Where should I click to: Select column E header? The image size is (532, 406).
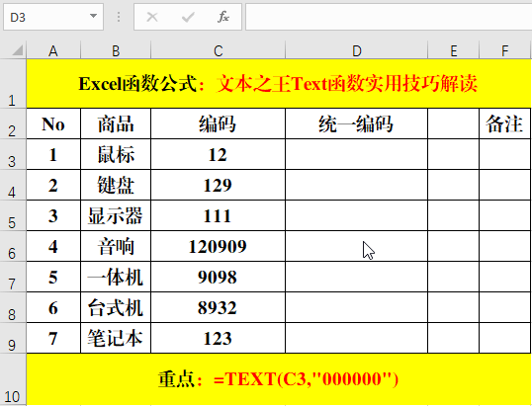coord(453,50)
